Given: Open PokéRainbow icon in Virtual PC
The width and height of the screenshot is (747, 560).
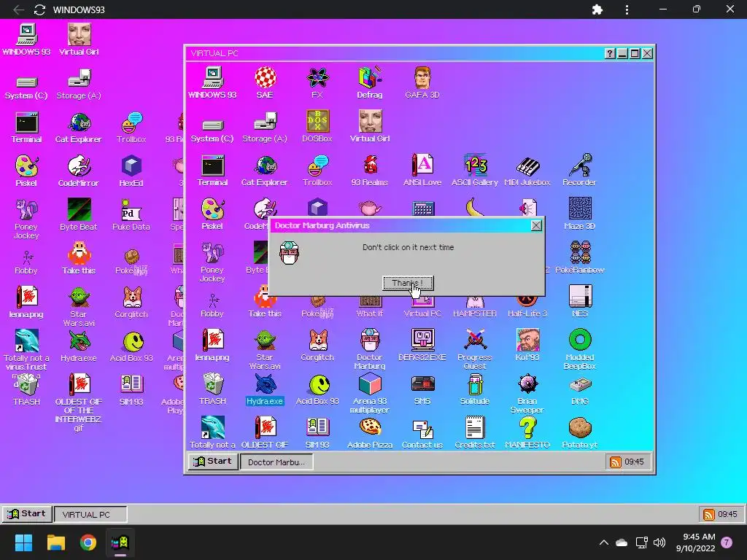Looking at the screenshot, I should coord(579,257).
